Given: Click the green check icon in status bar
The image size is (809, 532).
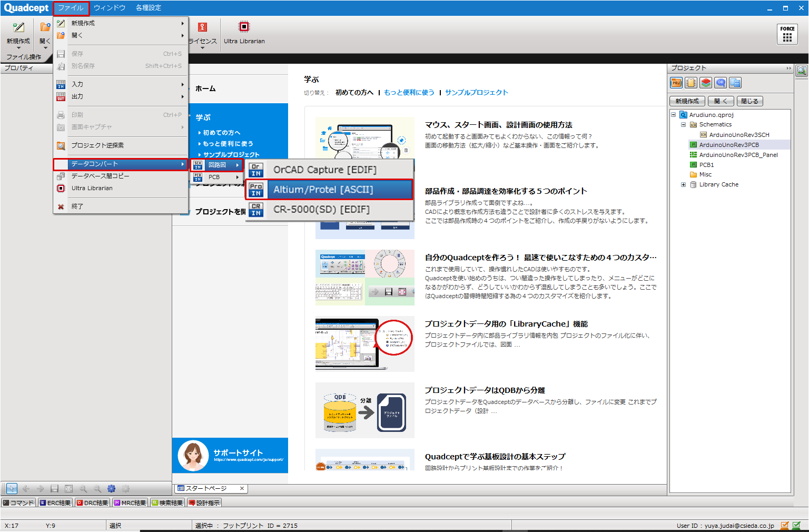Looking at the screenshot, I should [x=796, y=525].
